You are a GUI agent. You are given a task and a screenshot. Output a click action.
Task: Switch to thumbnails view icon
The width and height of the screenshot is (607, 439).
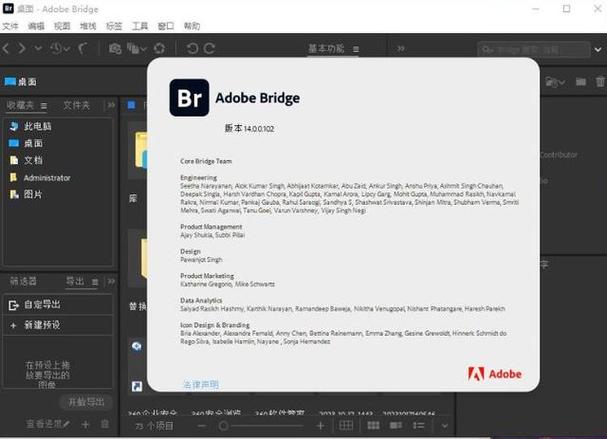(x=373, y=425)
